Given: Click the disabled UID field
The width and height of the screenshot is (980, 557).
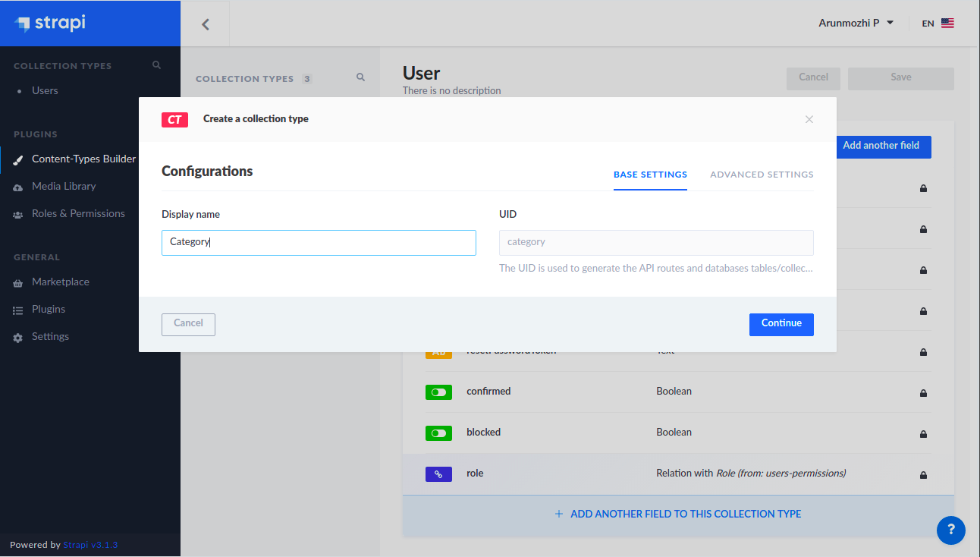Looking at the screenshot, I should [x=656, y=242].
